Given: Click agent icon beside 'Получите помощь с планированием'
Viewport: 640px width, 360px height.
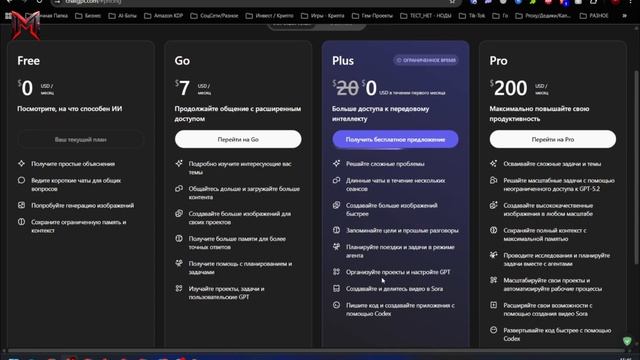Looking at the screenshot, I should click(x=179, y=263).
